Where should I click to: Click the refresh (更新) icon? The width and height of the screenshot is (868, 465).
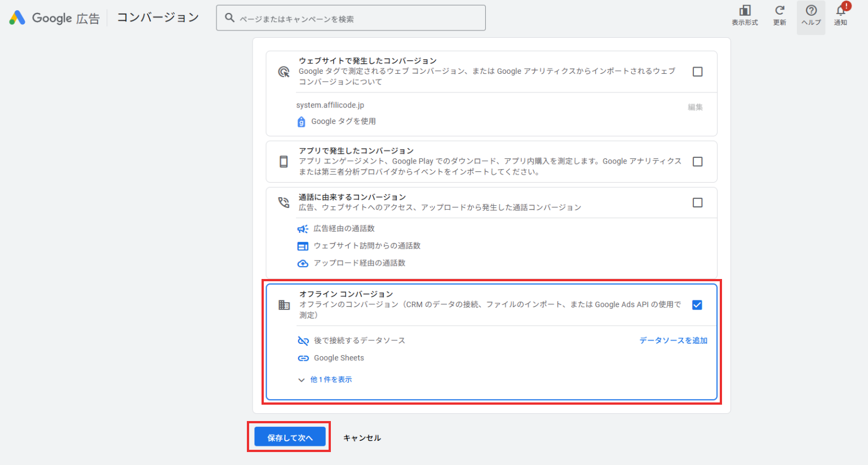(x=780, y=11)
